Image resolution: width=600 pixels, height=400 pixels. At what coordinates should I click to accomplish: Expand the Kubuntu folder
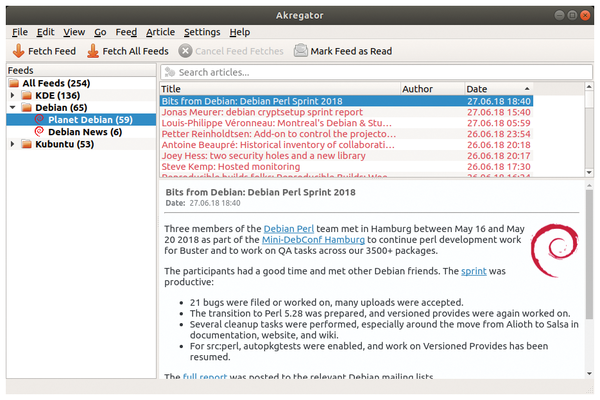[x=13, y=144]
